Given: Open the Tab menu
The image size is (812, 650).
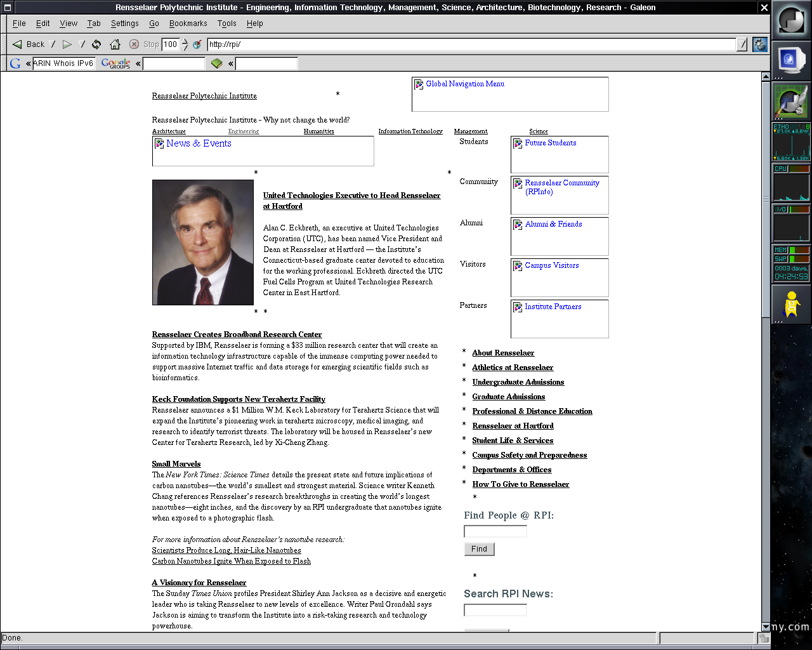Looking at the screenshot, I should click(x=94, y=23).
